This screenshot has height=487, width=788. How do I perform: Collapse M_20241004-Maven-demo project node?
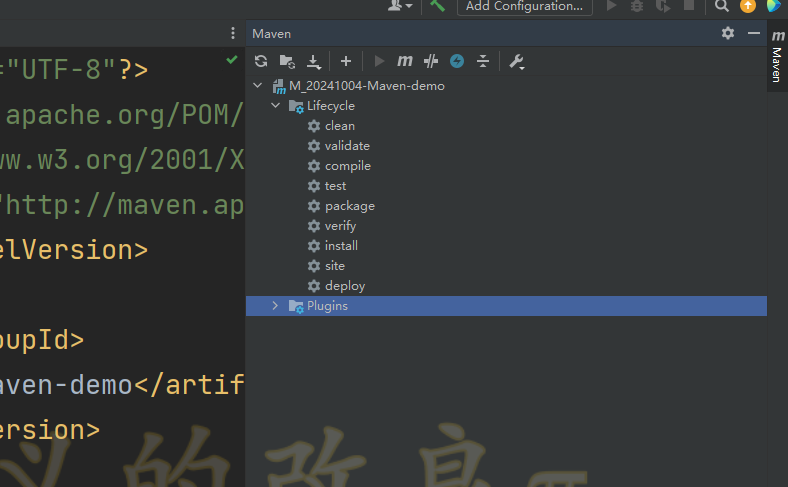pyautogui.click(x=258, y=85)
